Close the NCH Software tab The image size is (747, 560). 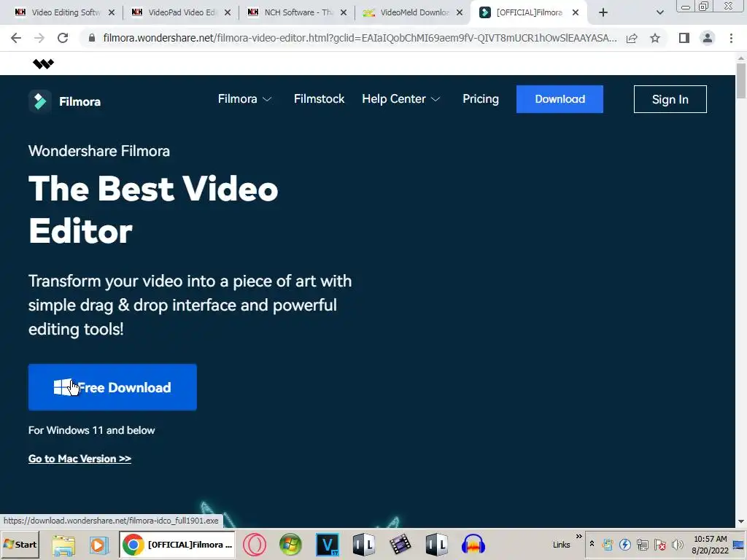click(x=344, y=13)
